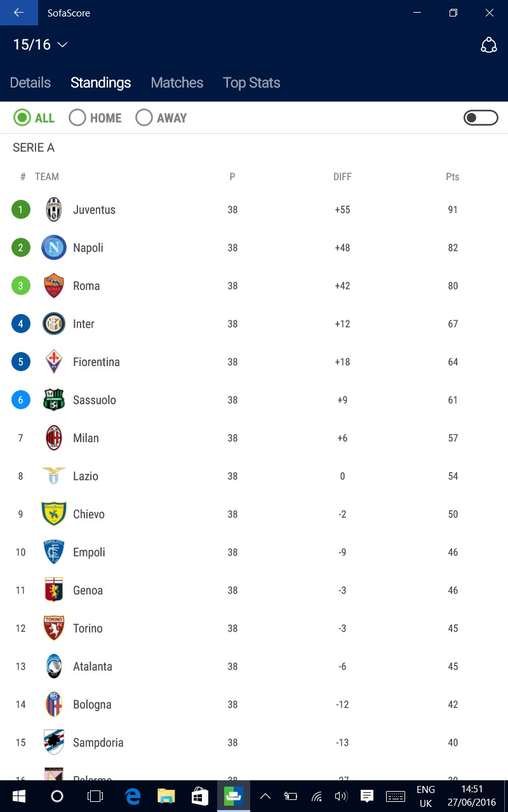Select the Sassuolo team logo
Viewport: 508px width, 812px height.
point(54,400)
